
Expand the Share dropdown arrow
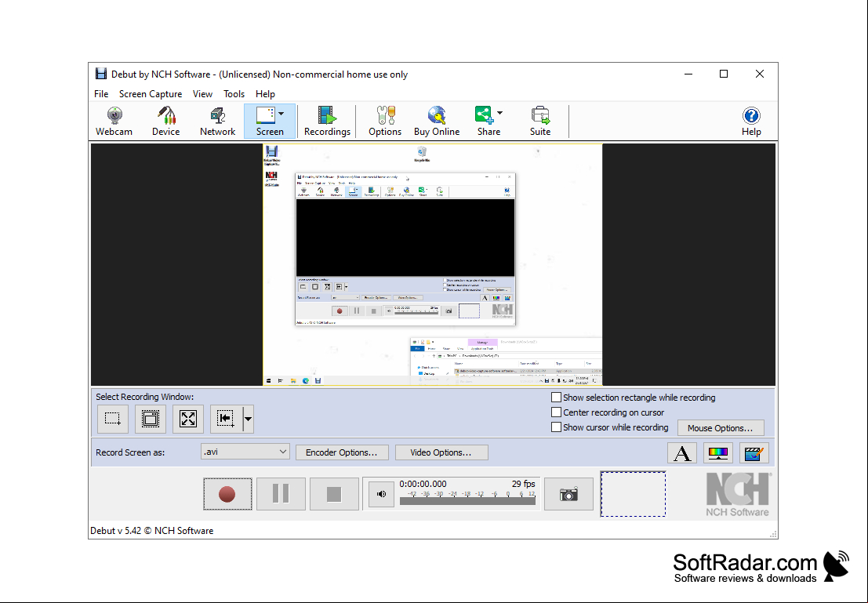tap(500, 114)
